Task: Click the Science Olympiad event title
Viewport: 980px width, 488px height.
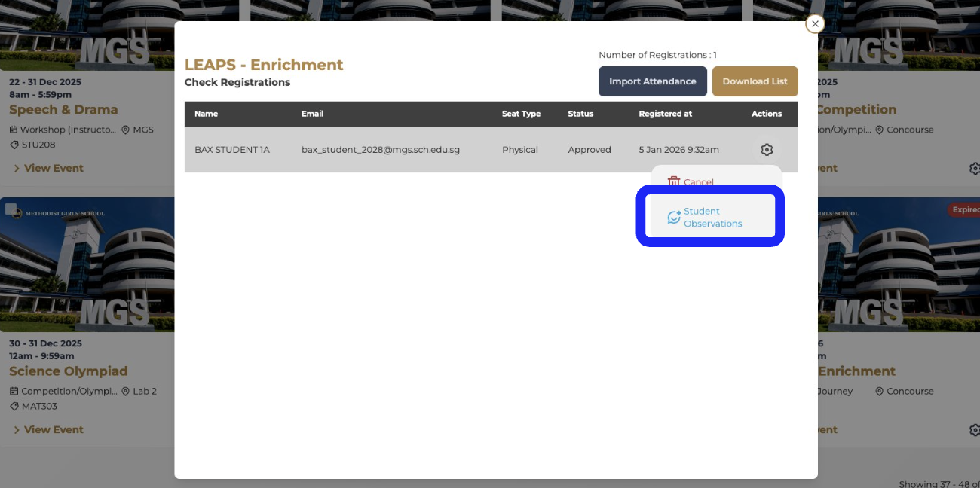Action: 68,371
